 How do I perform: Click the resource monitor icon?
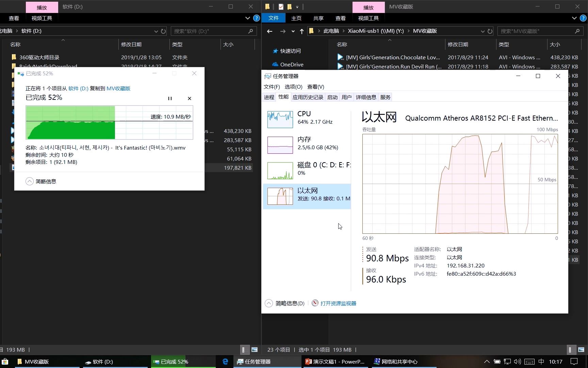click(315, 303)
